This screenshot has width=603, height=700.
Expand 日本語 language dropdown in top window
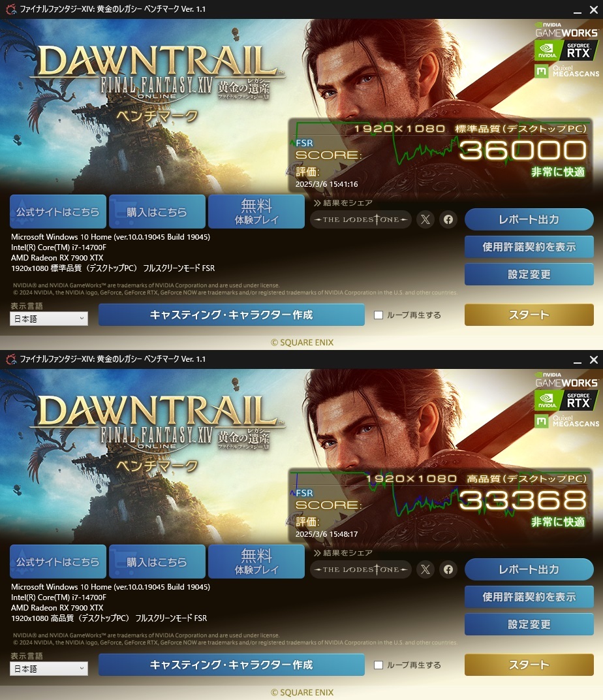49,319
